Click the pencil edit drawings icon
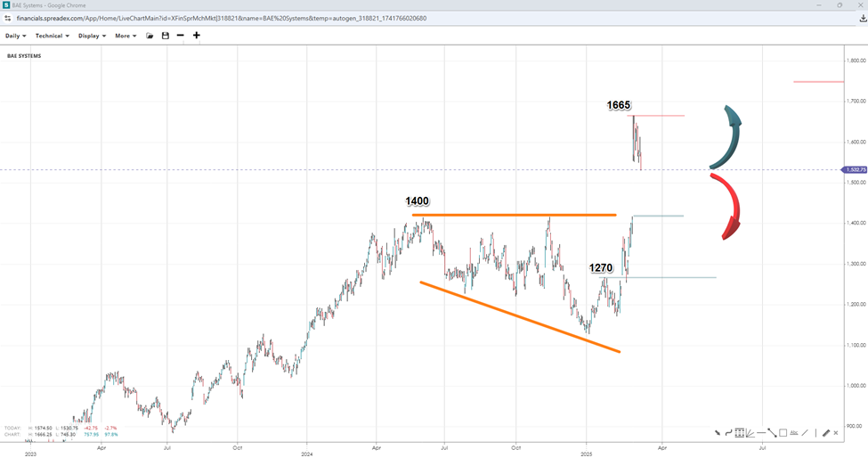This screenshot has width=868, height=466. 826,433
